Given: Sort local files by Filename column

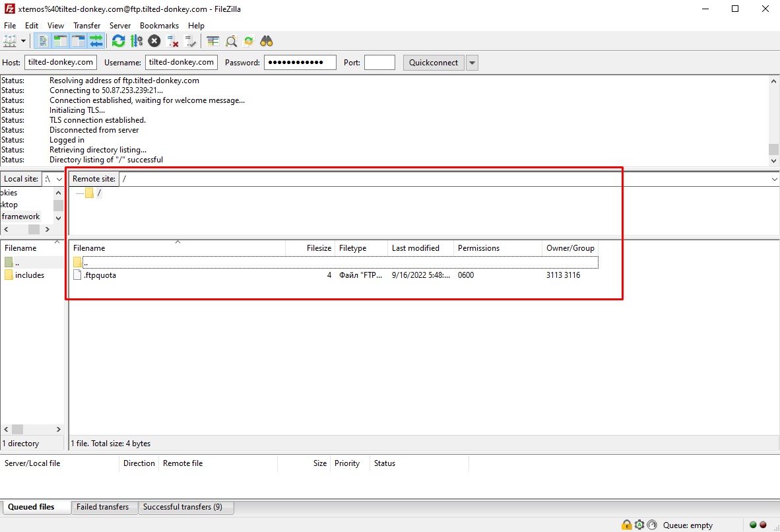Looking at the screenshot, I should point(31,248).
